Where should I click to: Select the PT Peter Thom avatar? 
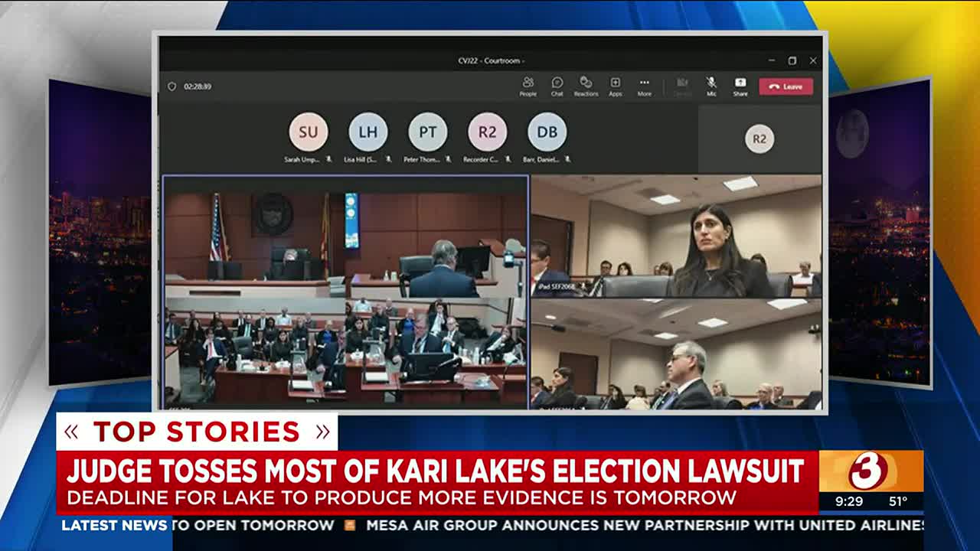[428, 132]
